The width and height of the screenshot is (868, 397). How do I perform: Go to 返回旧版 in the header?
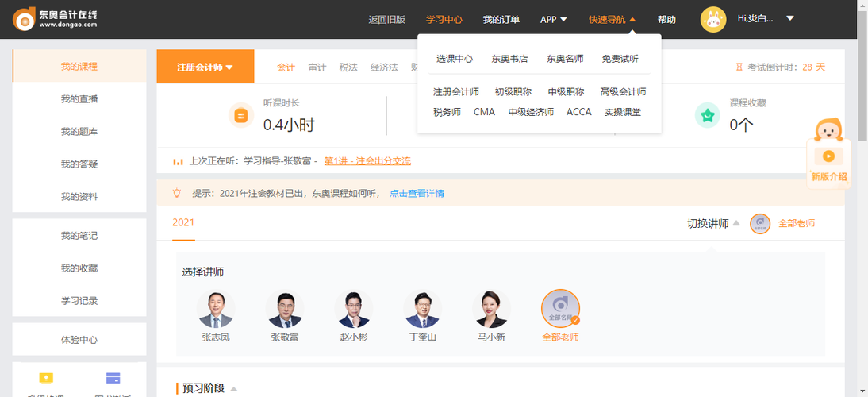[x=387, y=19]
